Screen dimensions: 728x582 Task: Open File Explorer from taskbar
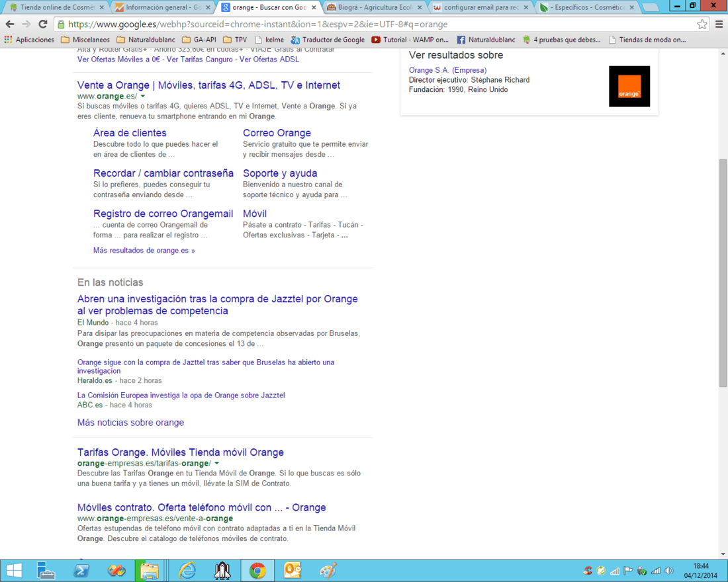pyautogui.click(x=149, y=571)
